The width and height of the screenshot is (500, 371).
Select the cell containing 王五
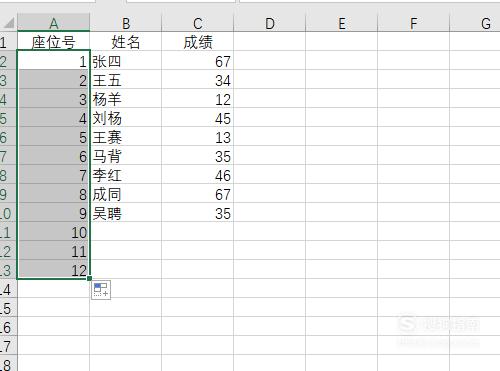coord(126,79)
